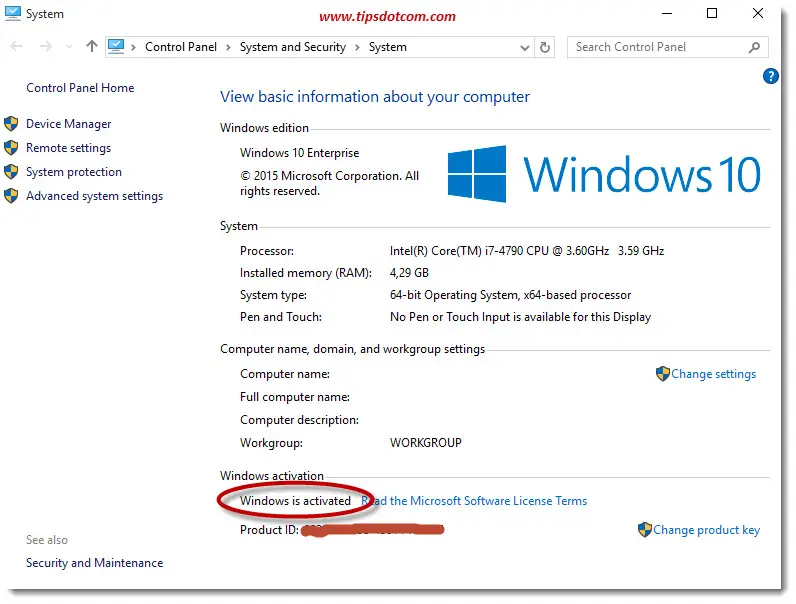Click the search magnifier icon
The image size is (796, 604).
754,47
